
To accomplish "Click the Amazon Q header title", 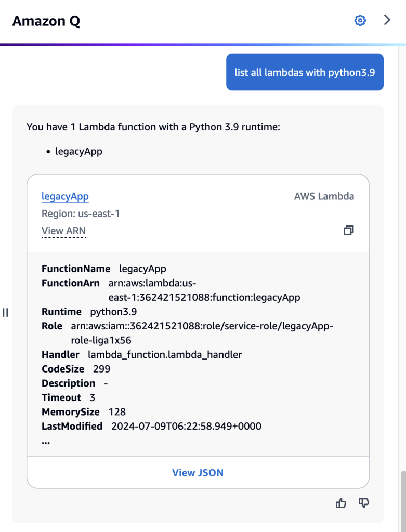I will click(46, 21).
